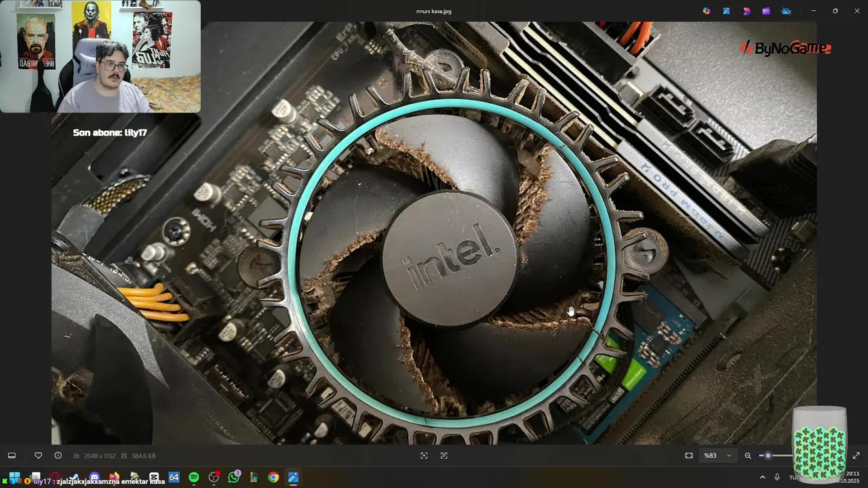
Task: Open the blue 64 app in taskbar
Action: [x=174, y=477]
